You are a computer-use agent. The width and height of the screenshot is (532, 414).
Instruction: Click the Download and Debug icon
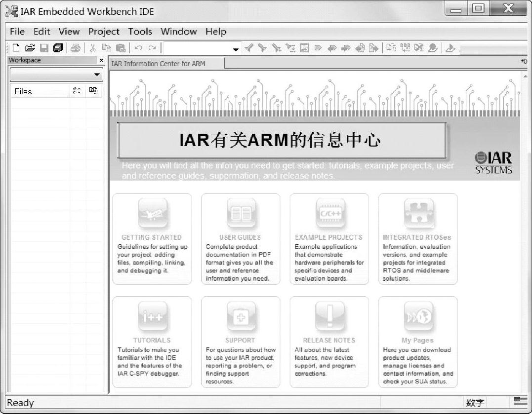pyautogui.click(x=450, y=48)
